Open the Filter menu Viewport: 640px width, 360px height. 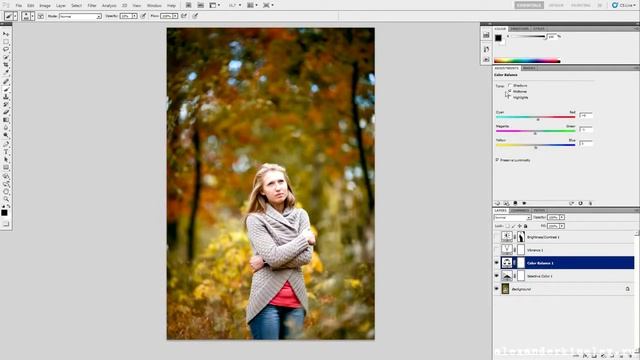pos(92,6)
